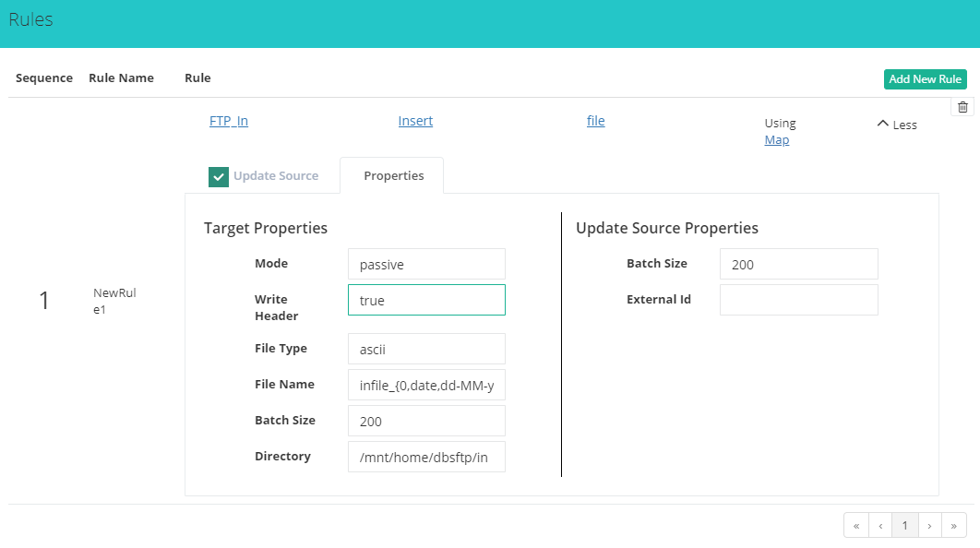
Task: Click the Add New Rule button
Action: pyautogui.click(x=925, y=79)
